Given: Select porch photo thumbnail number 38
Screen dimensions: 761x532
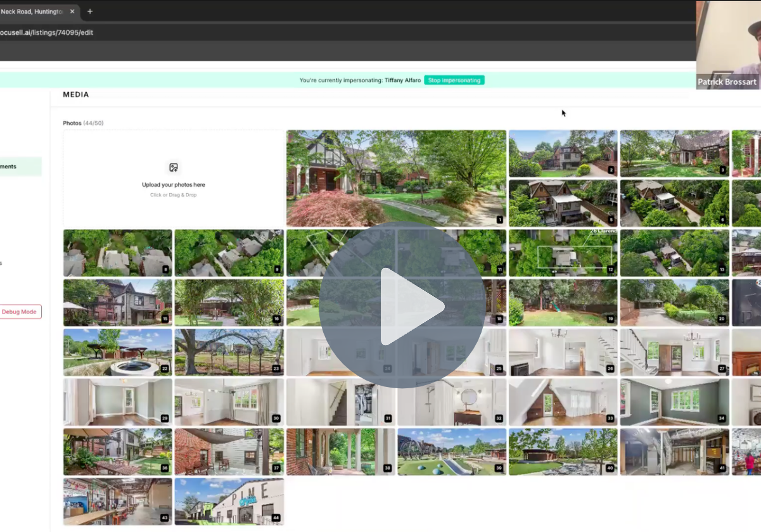Looking at the screenshot, I should pyautogui.click(x=341, y=452).
